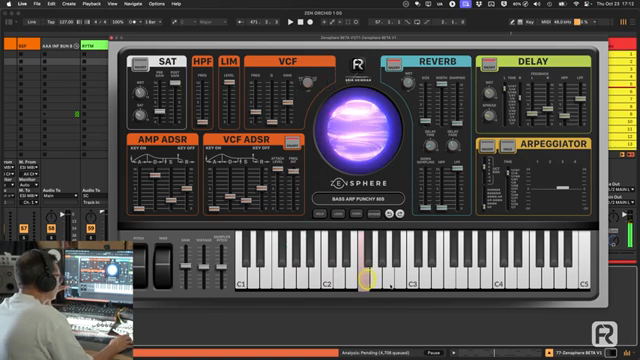Screen dimensions: 640x360
Task: Click the redo circular arrow icon
Action: [x=400, y=214]
